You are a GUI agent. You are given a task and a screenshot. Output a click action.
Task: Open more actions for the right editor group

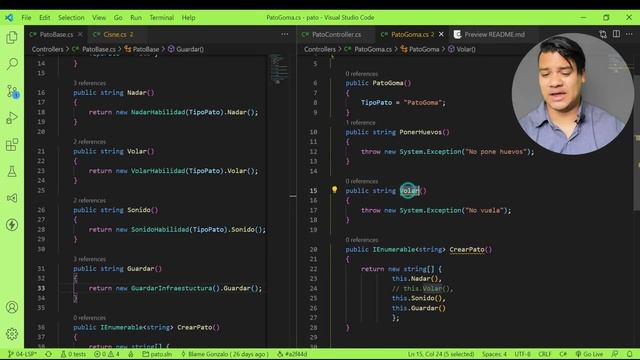click(x=629, y=34)
